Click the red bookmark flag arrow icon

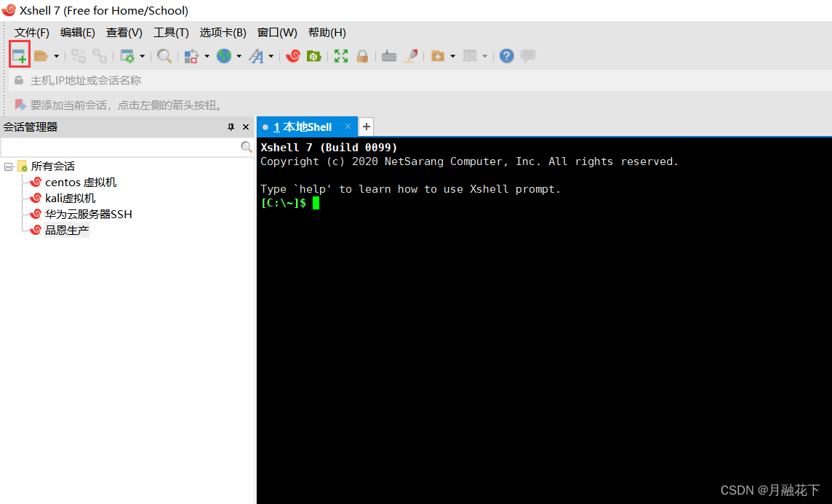click(20, 105)
